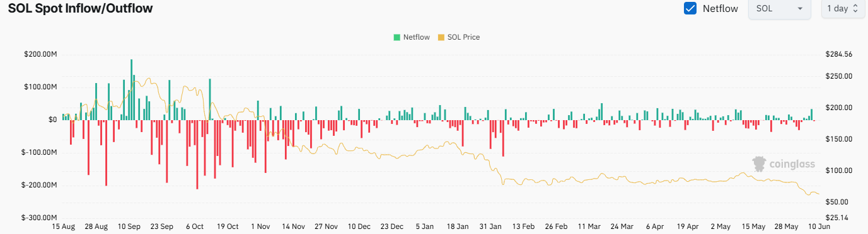Click the 11 Mar date label
The height and width of the screenshot is (234, 868).
(589, 226)
